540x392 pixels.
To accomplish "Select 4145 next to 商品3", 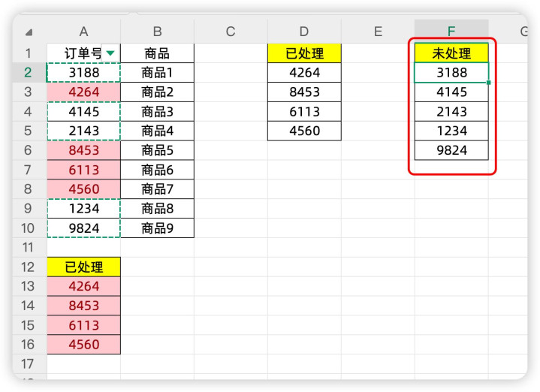I will (x=83, y=112).
